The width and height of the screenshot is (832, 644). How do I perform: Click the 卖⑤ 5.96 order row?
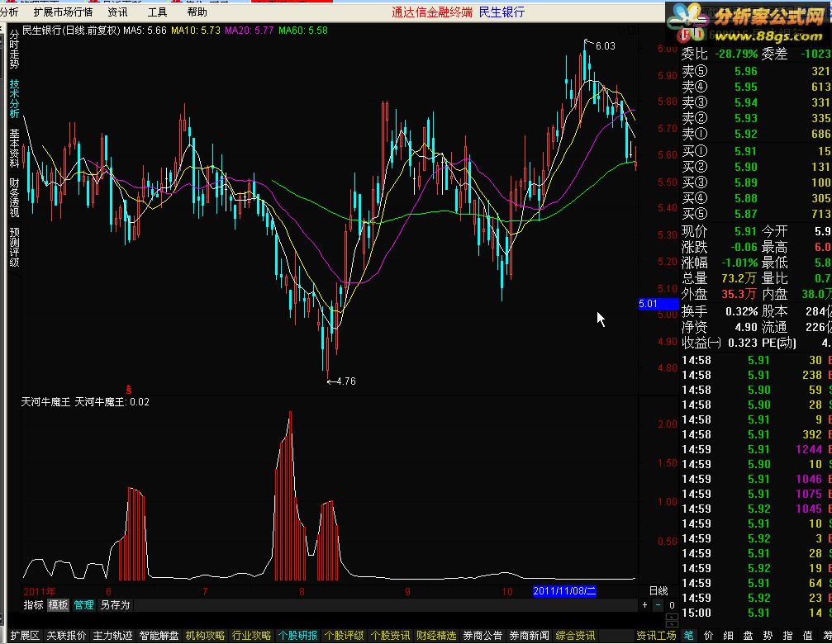756,71
